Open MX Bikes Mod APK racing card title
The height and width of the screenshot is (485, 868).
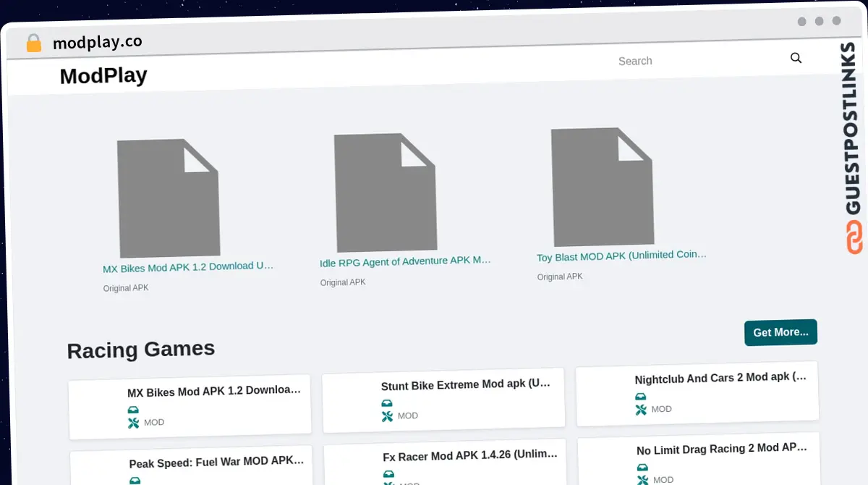(x=214, y=391)
